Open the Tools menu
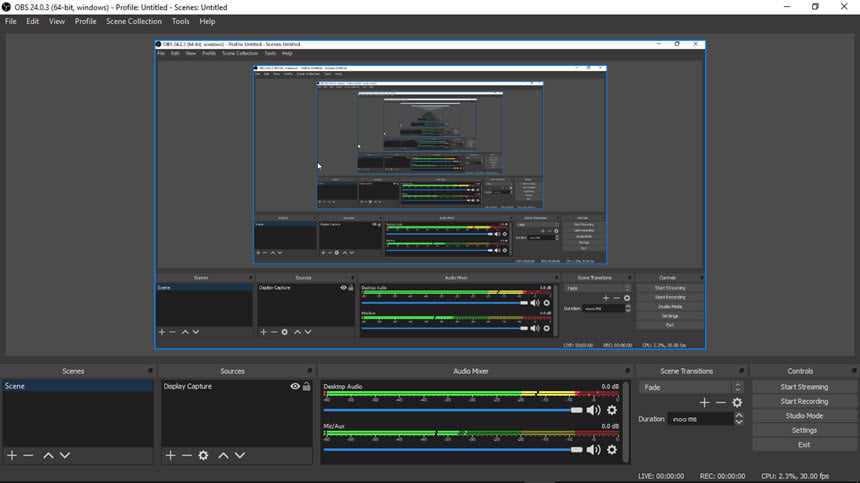860x483 pixels. [180, 21]
